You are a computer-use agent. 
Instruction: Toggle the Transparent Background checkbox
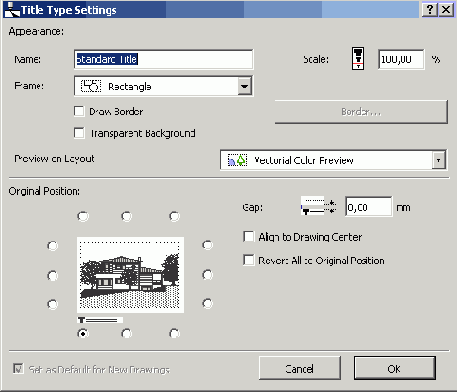click(79, 133)
